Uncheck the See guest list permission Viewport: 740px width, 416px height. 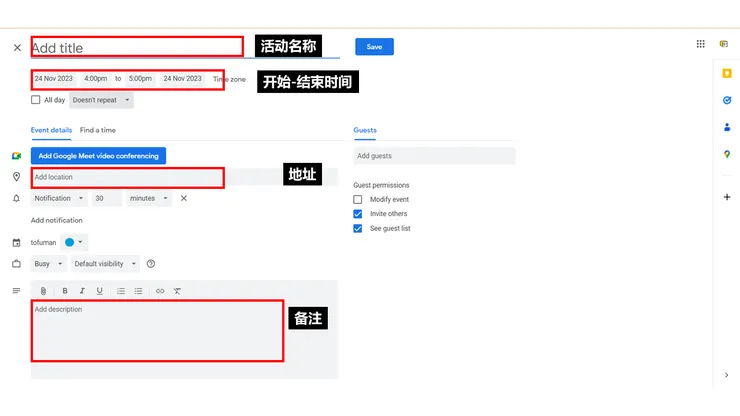pos(358,229)
